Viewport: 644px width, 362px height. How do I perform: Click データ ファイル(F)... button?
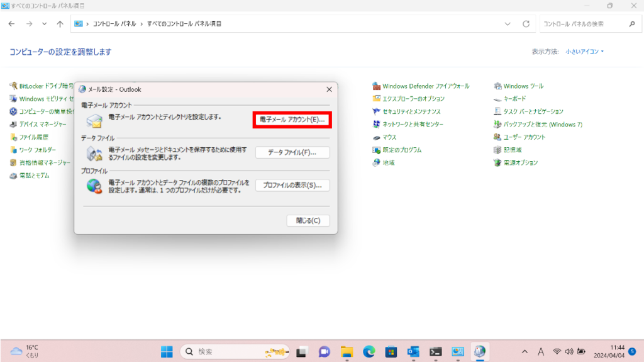(x=292, y=152)
